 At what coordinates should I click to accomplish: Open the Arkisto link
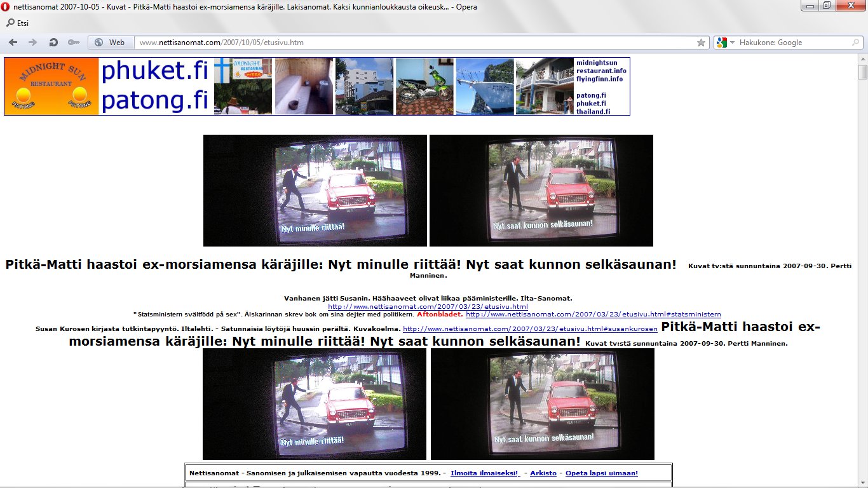543,473
